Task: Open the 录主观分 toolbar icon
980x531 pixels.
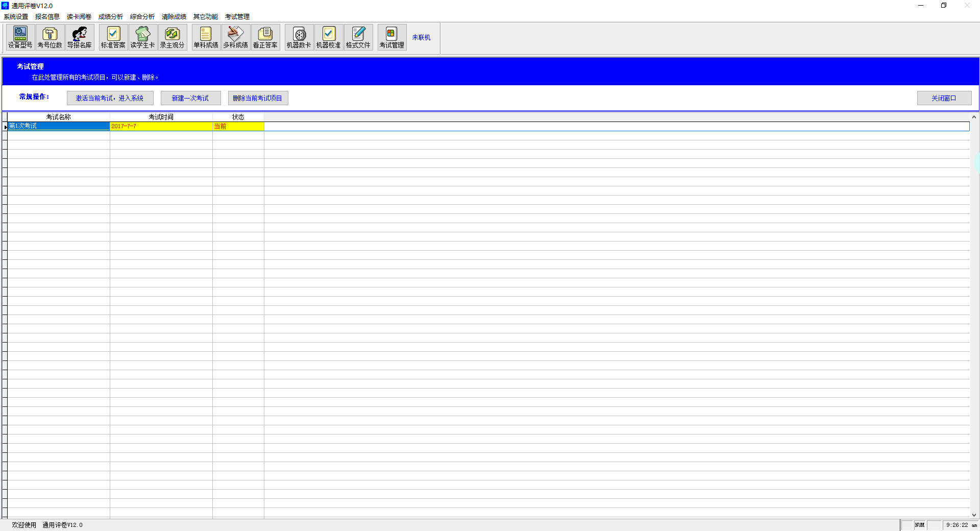Action: [x=173, y=38]
